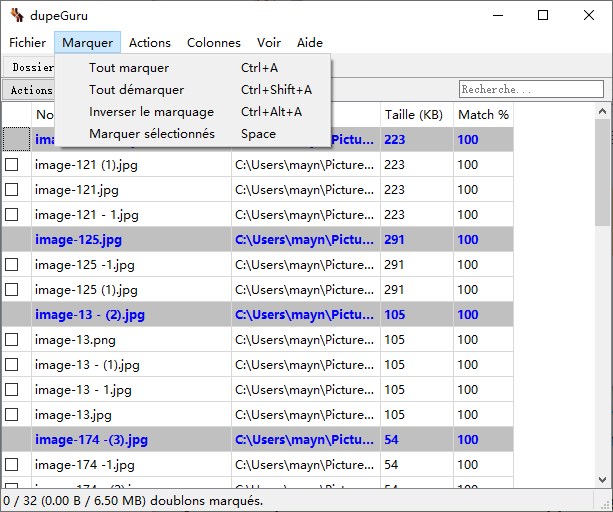613x512 pixels.
Task: Click the window resize grip icon
Action: [606, 505]
